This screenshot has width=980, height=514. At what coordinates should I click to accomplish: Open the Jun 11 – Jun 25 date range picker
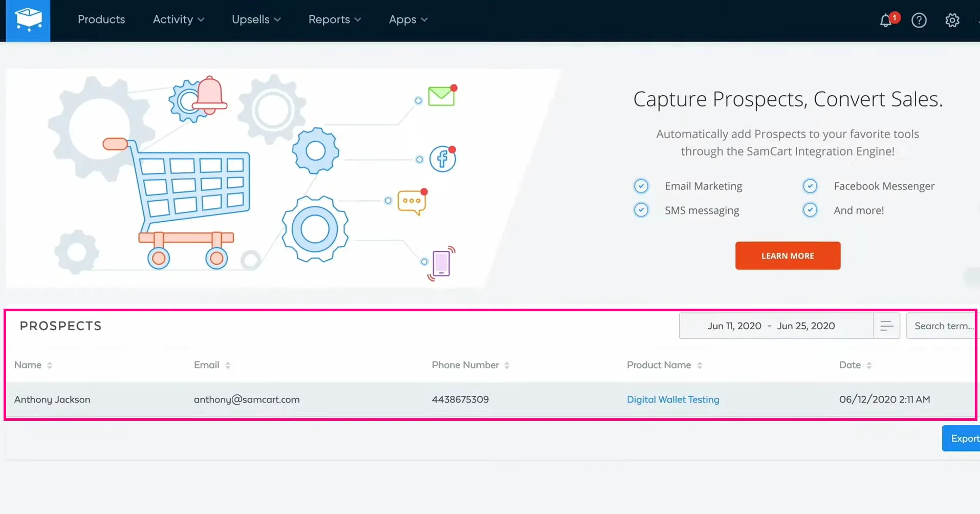776,326
